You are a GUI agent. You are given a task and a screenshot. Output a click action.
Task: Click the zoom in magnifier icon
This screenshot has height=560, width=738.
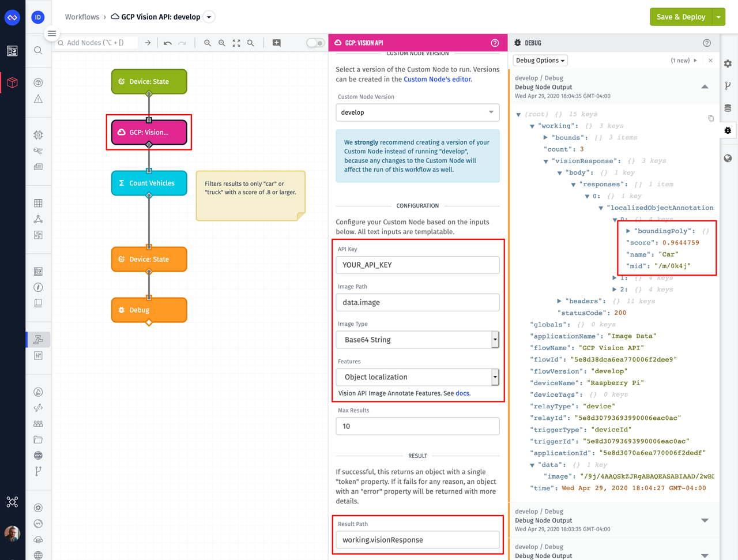[x=222, y=43]
